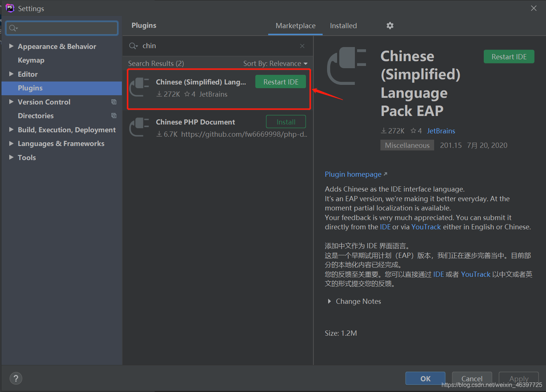Viewport: 546px width, 392px height.
Task: Click the Chinese (Simplified) plugin icon in results
Action: [x=139, y=87]
